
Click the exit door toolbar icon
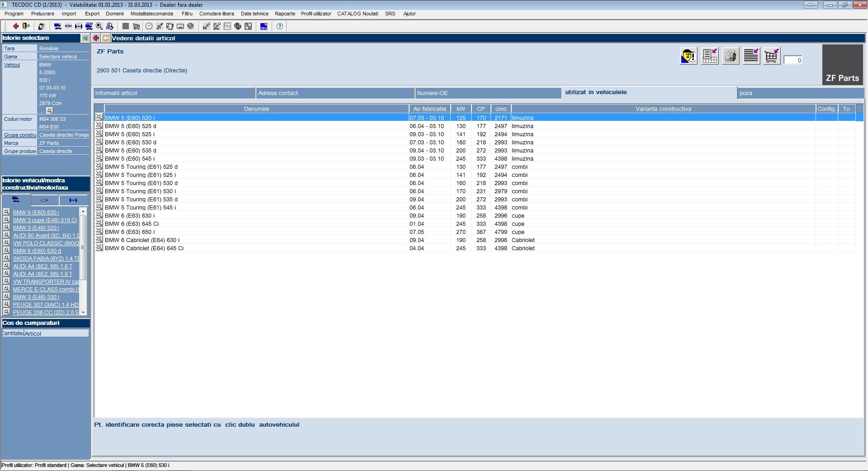tap(26, 26)
